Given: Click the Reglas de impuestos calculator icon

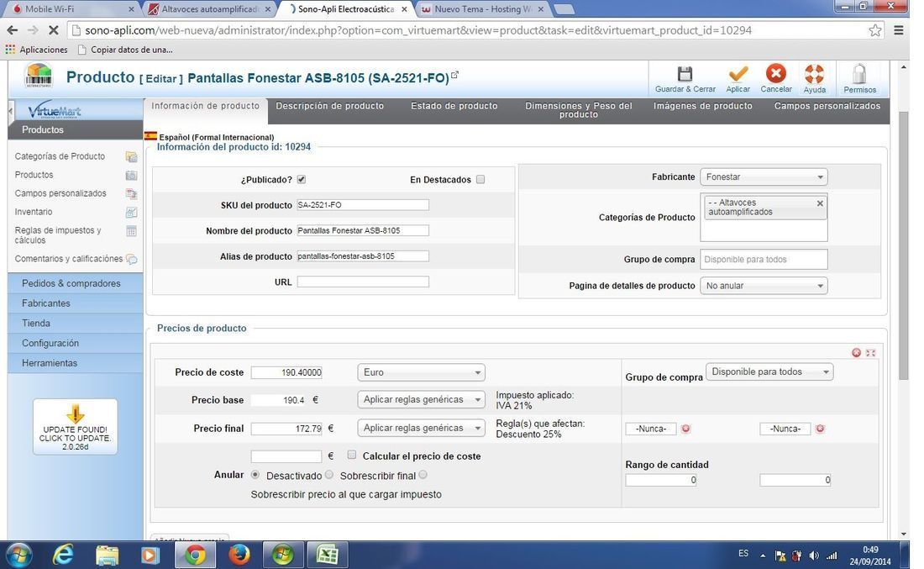Looking at the screenshot, I should tap(131, 230).
